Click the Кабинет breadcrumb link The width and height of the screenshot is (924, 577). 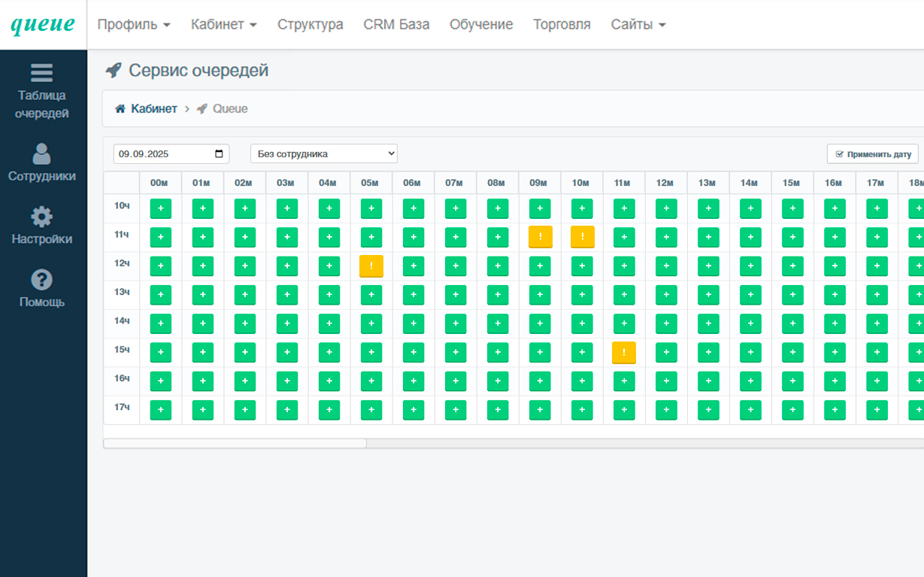pos(154,109)
